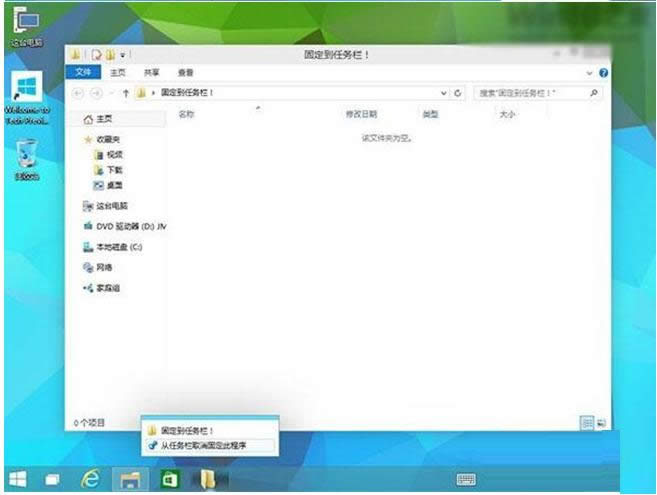Sort by the 修改日期 column header

361,114
